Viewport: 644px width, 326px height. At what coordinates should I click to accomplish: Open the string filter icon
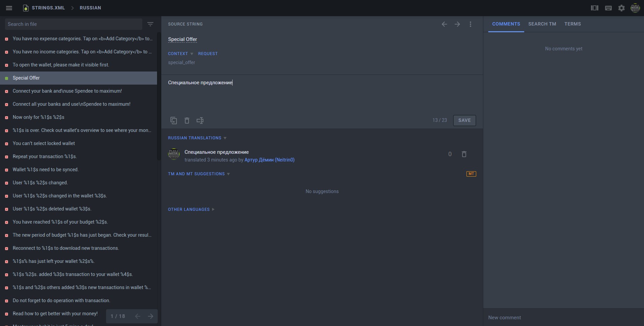tap(150, 24)
